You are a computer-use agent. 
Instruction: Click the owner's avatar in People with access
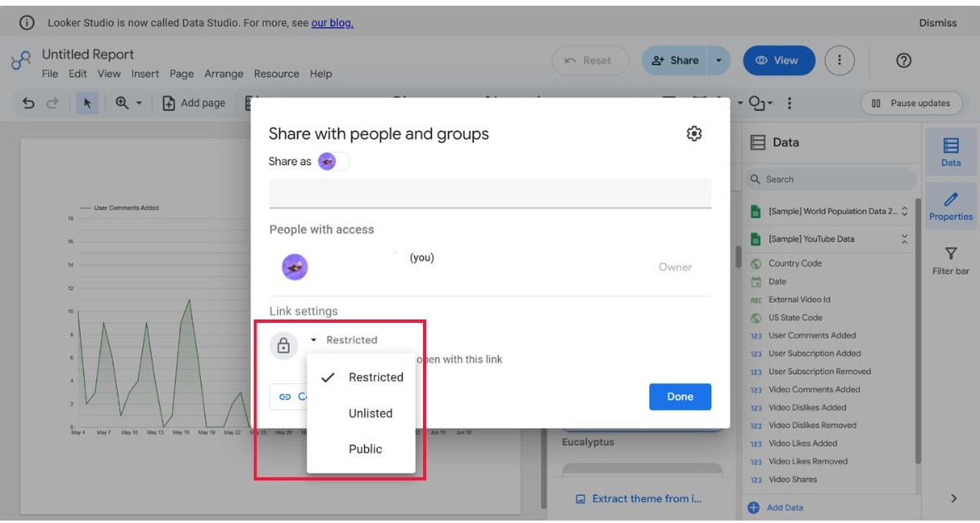[x=295, y=266]
